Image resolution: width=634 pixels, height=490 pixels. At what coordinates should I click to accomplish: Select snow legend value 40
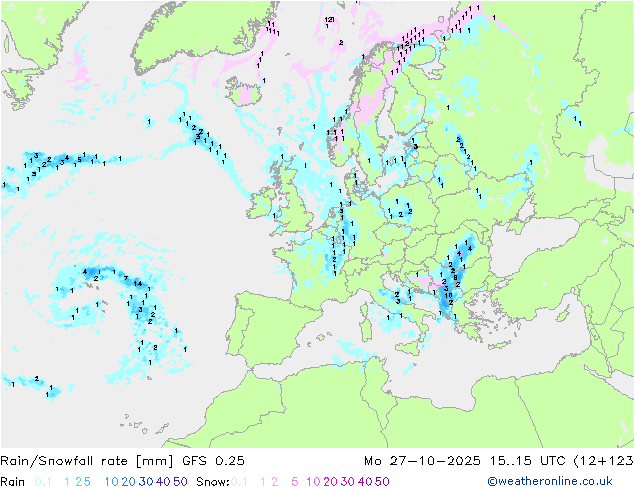[x=365, y=482]
